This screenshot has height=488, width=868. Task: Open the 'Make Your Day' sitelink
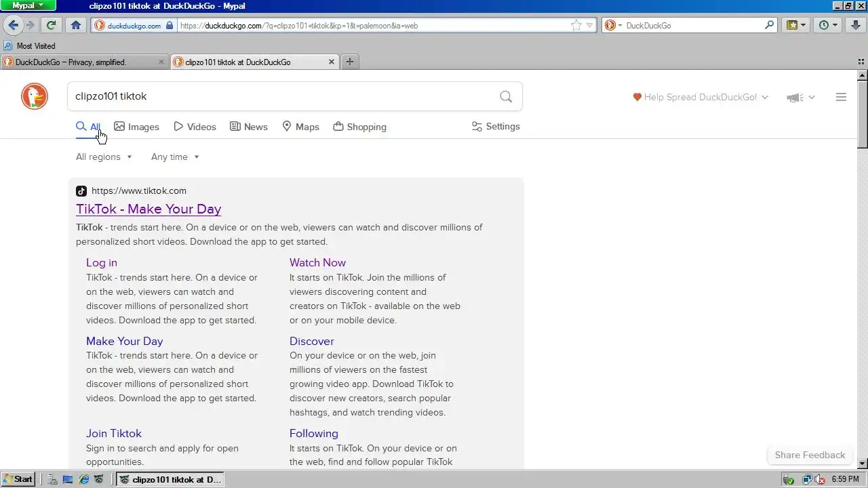point(125,342)
